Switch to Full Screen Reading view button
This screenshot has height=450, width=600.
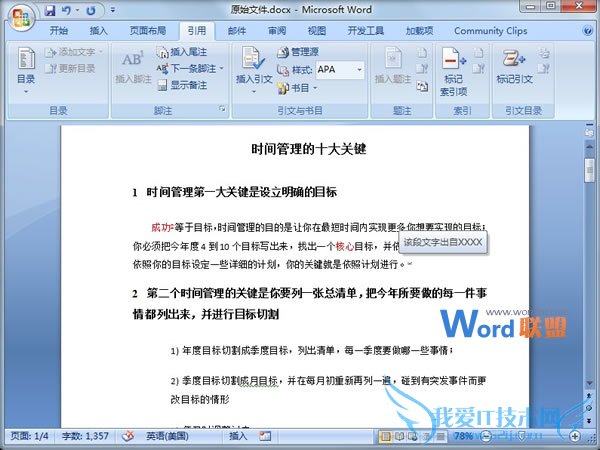pos(399,436)
